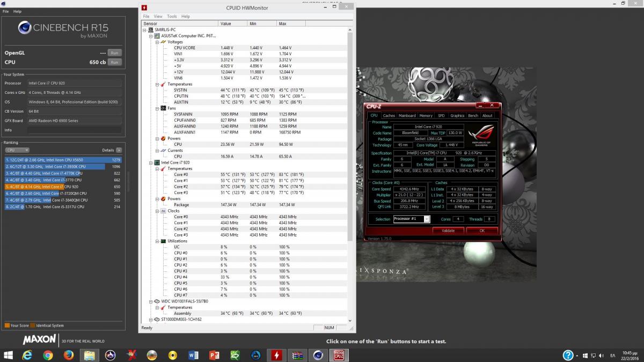Open the Help menu in Cinebench

tap(18, 11)
